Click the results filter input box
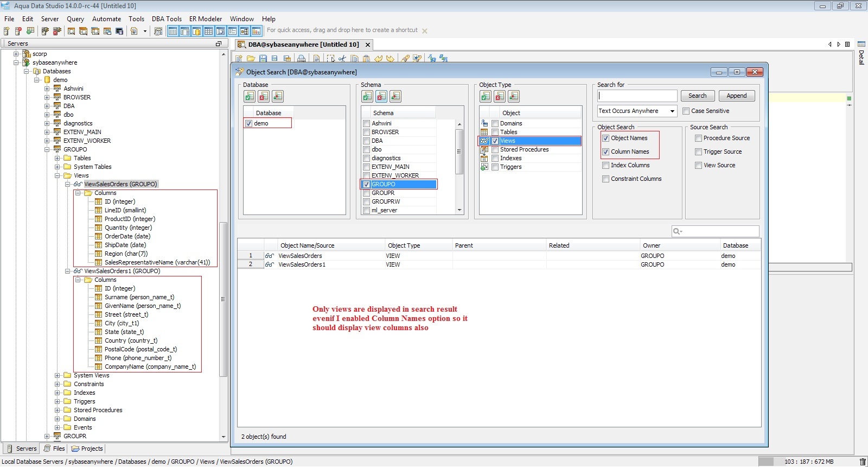The width and height of the screenshot is (868, 467). pos(715,231)
